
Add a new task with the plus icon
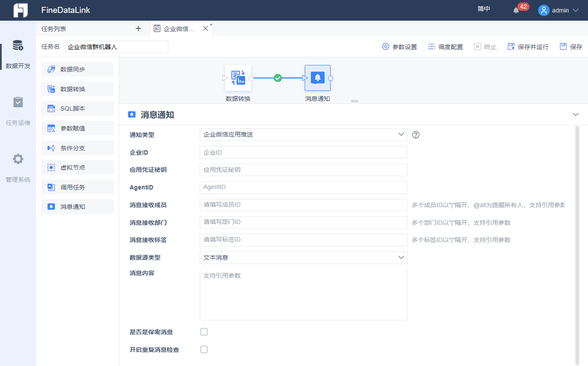pyautogui.click(x=138, y=29)
